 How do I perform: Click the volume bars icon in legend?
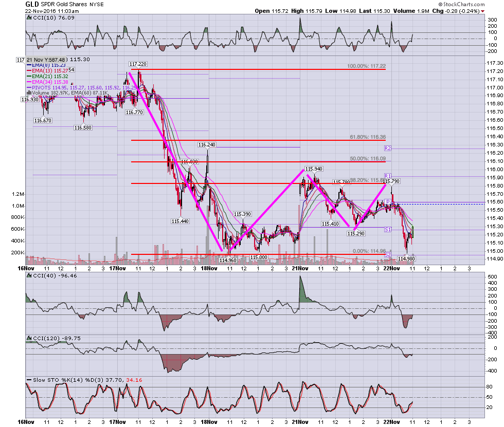click(29, 93)
